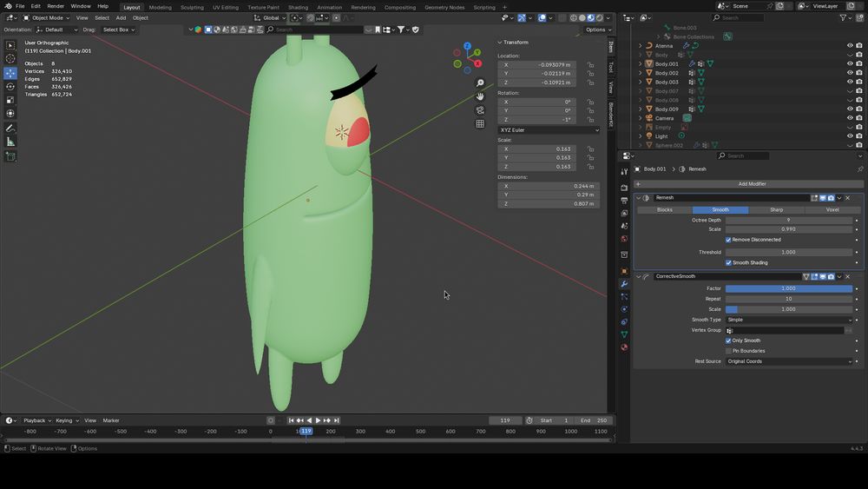The height and width of the screenshot is (489, 868).
Task: Switch orthographic perspective grid icon
Action: click(x=480, y=123)
